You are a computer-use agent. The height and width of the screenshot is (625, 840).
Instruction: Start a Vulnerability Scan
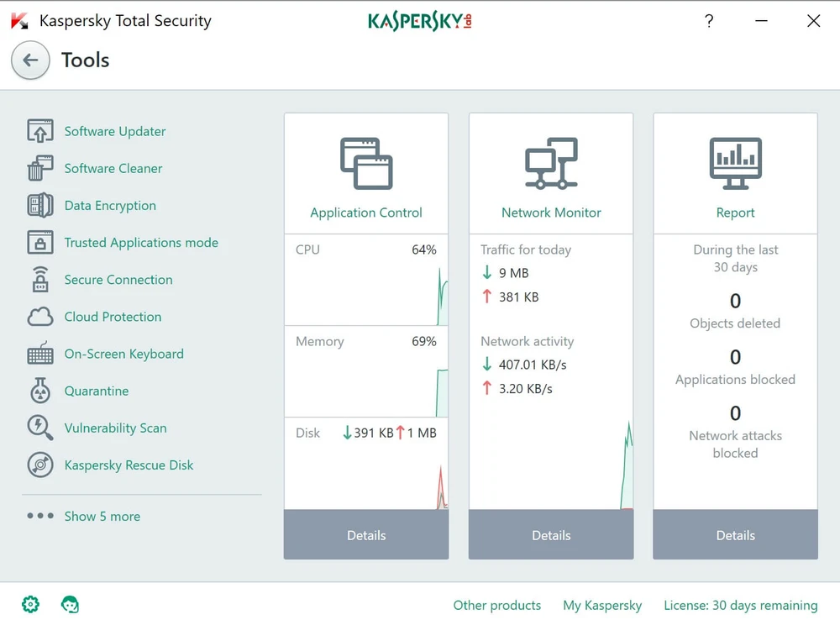(x=115, y=428)
